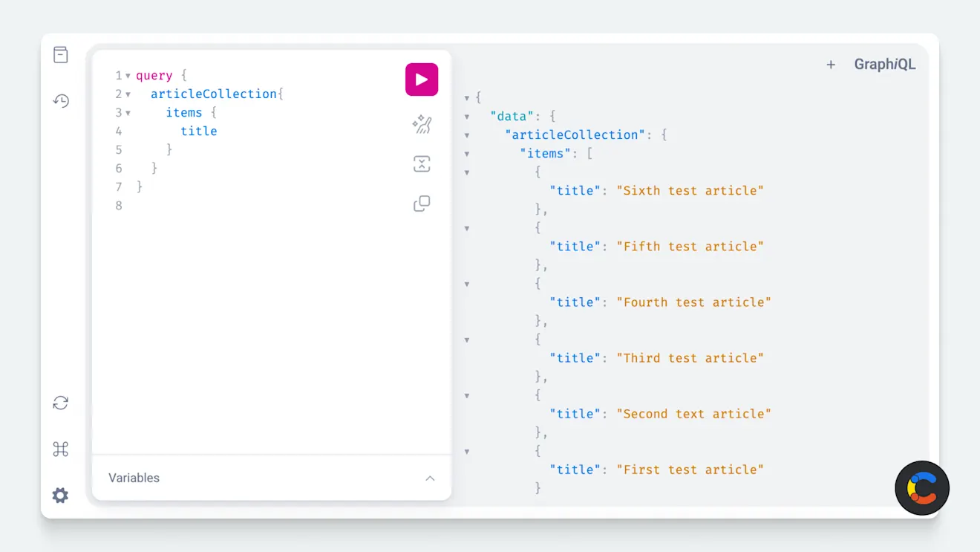Collapse the "items" array in response

pos(467,154)
